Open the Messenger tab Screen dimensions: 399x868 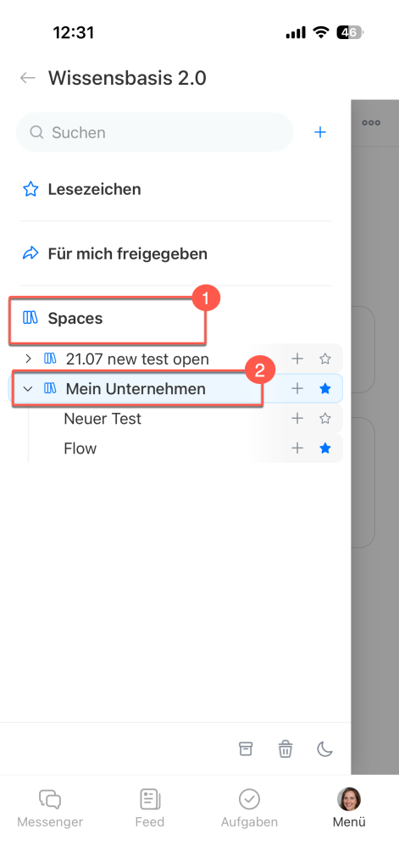click(50, 808)
